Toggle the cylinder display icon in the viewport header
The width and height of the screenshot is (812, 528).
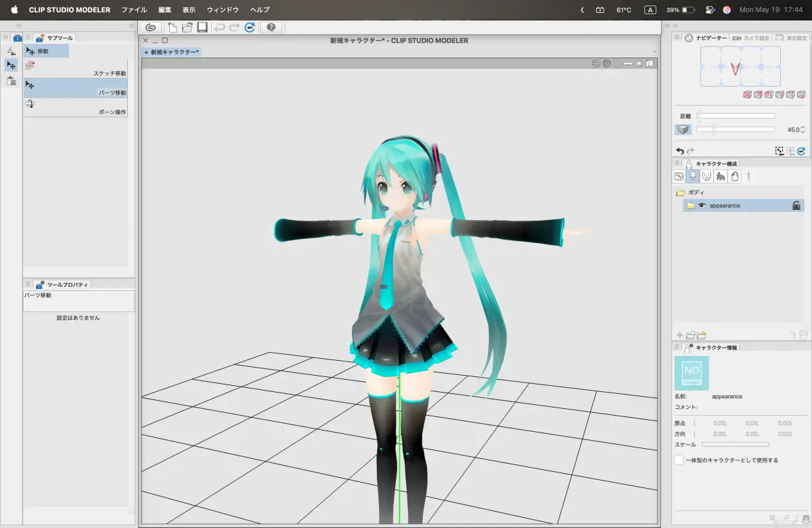(x=639, y=64)
